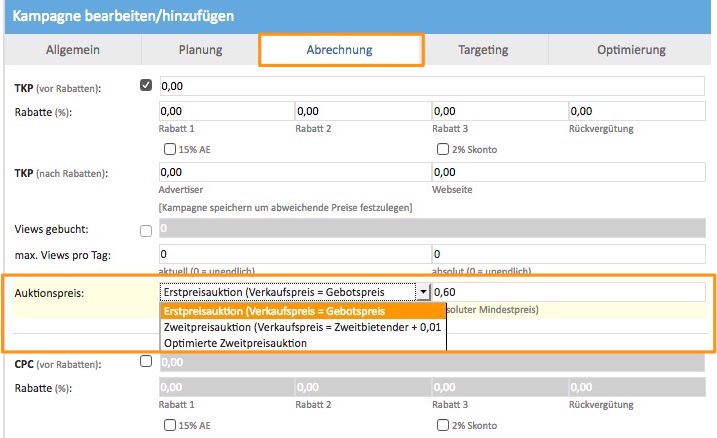
Task: Enable the Views gebucht checkbox
Action: [x=146, y=231]
